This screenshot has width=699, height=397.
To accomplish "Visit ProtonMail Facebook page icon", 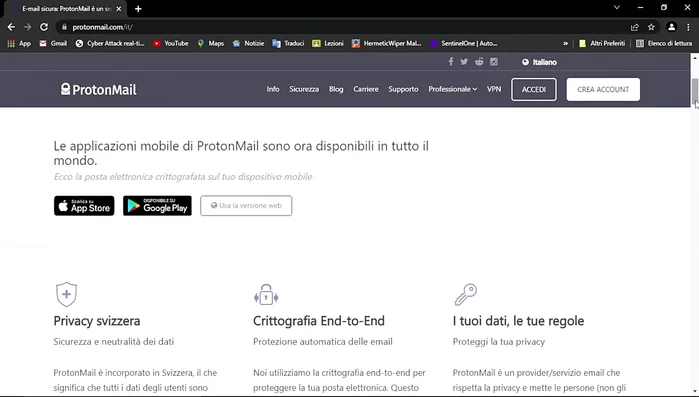I will (451, 61).
